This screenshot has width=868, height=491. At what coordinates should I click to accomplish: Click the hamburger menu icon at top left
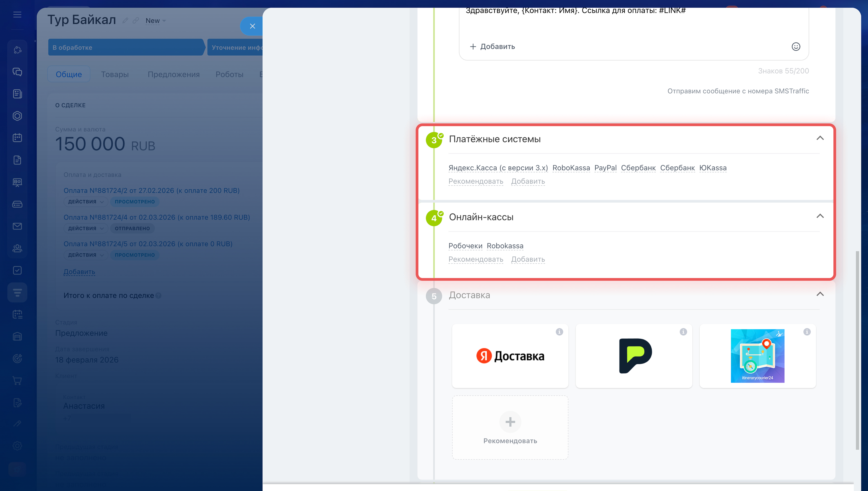[17, 14]
